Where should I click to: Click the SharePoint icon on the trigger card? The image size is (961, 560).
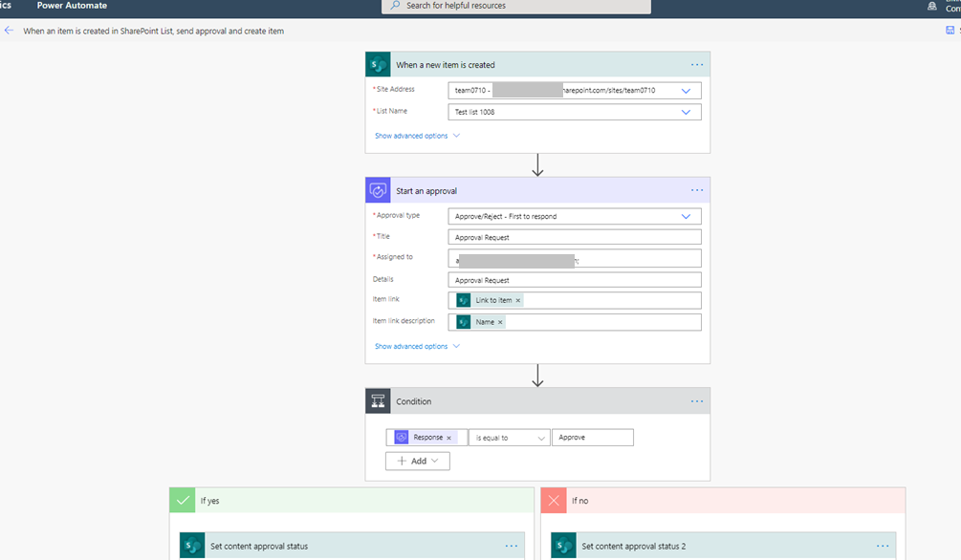(x=378, y=64)
